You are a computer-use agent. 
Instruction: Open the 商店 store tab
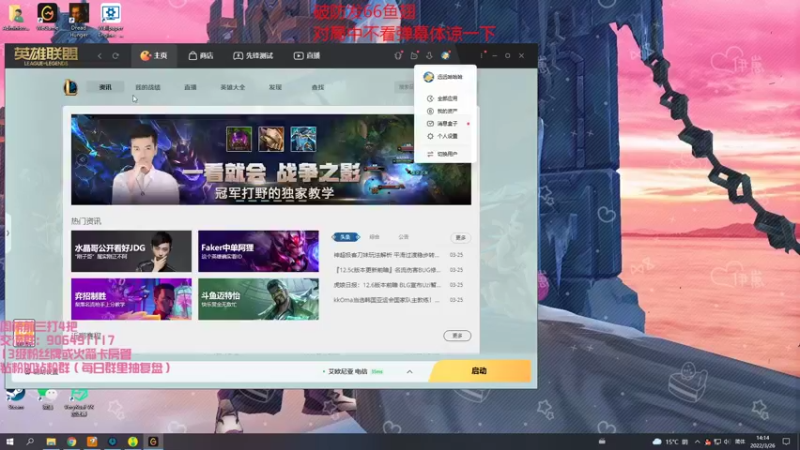point(201,56)
